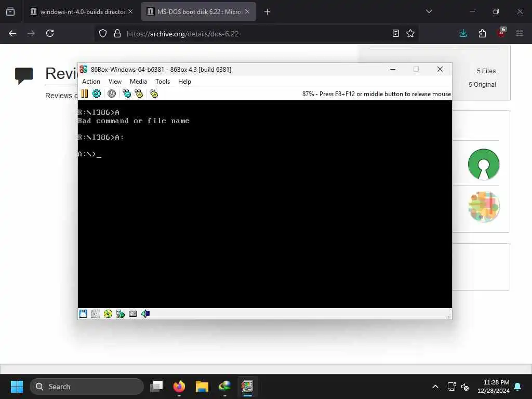Click the taskbar Search box

coord(87,387)
